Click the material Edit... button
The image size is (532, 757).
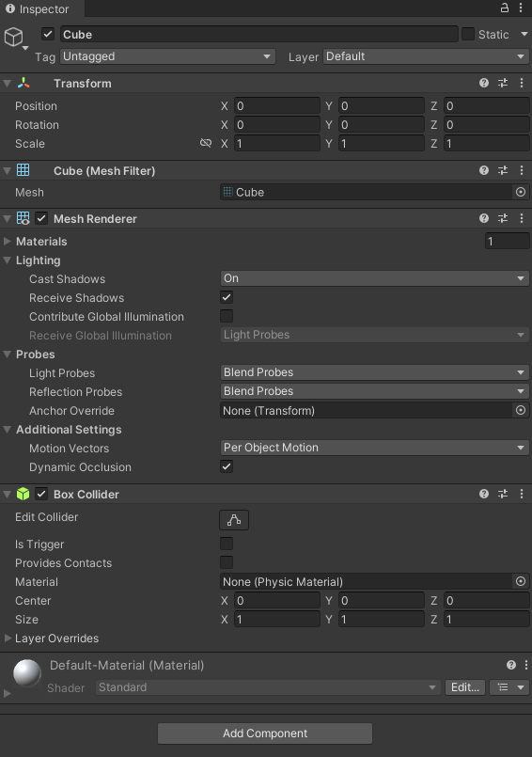tap(465, 687)
